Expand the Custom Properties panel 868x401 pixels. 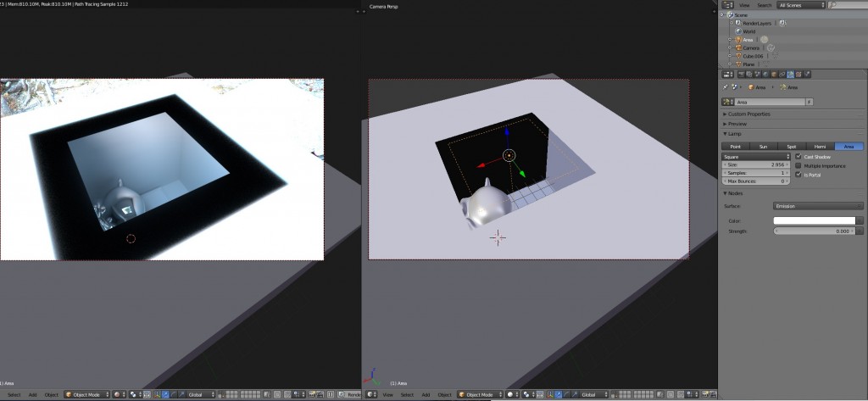coord(748,114)
